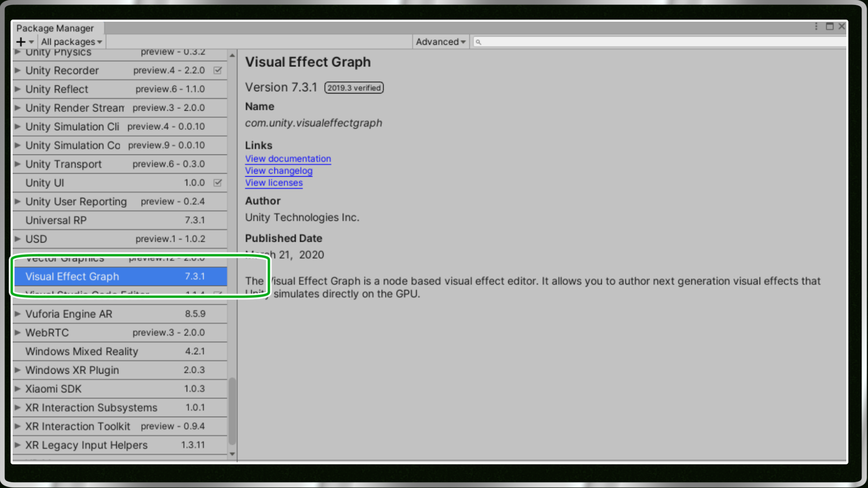
Task: Expand Unity Reflect versions
Action: pos(18,89)
